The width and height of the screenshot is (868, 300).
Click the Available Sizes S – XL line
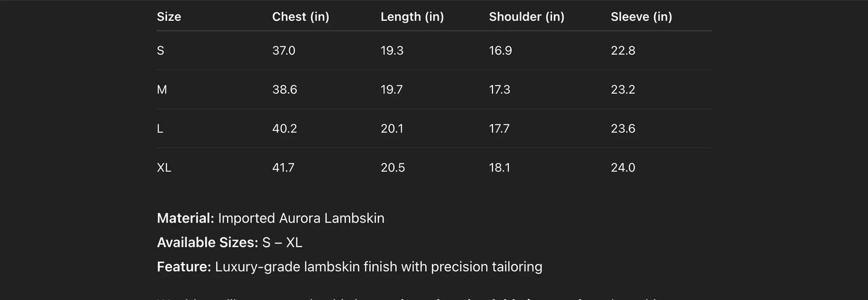(229, 242)
